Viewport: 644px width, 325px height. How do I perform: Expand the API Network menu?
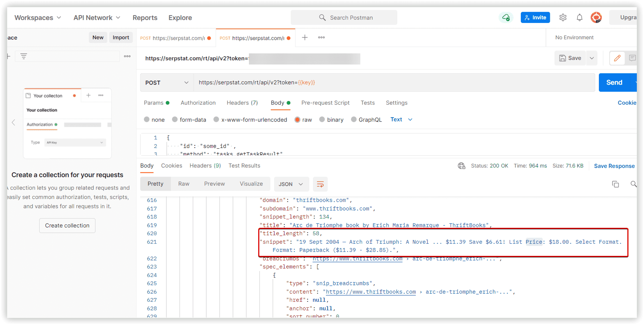click(97, 18)
